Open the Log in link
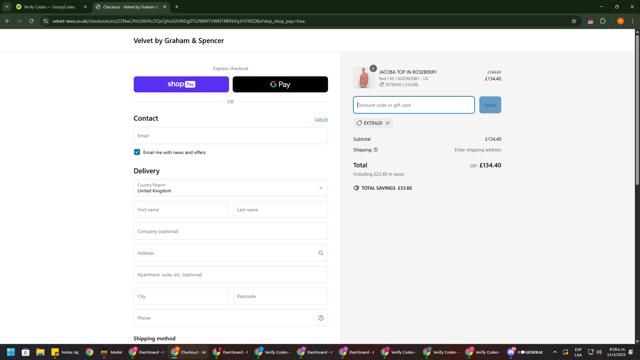The image size is (640, 360). (321, 119)
